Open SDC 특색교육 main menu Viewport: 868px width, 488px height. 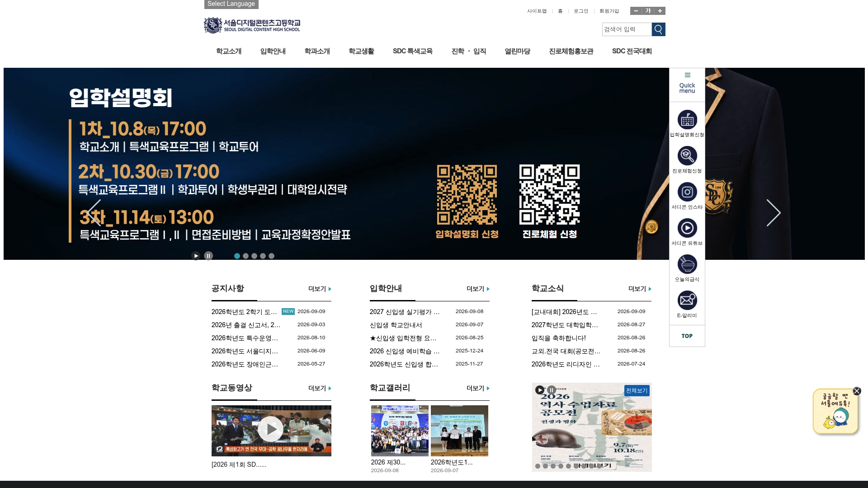coord(412,51)
